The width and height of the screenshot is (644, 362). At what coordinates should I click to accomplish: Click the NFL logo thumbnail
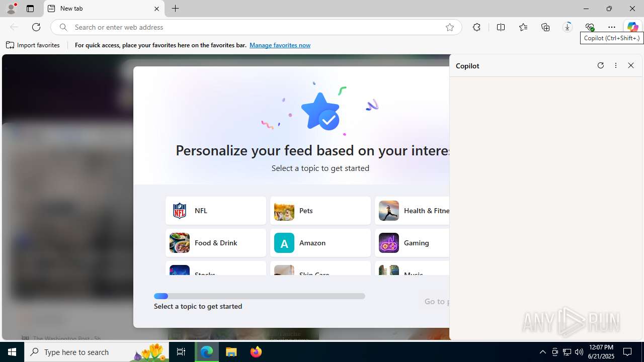[180, 211]
